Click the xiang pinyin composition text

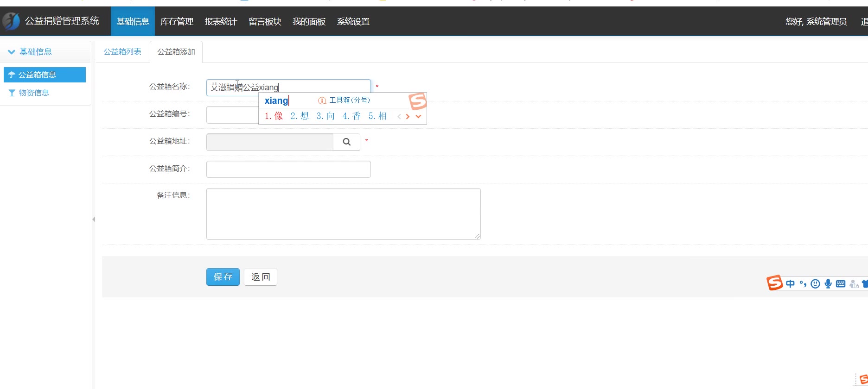coord(276,100)
